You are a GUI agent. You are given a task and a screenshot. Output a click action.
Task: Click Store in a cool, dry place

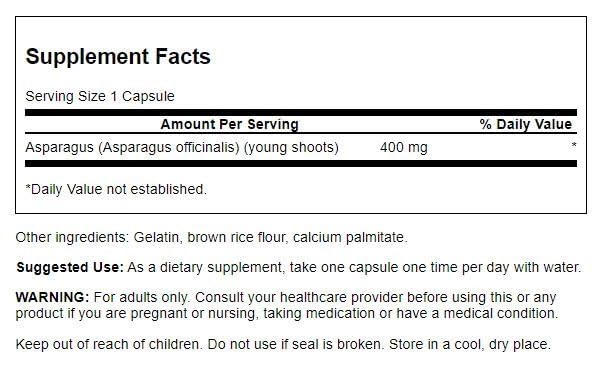(470, 344)
